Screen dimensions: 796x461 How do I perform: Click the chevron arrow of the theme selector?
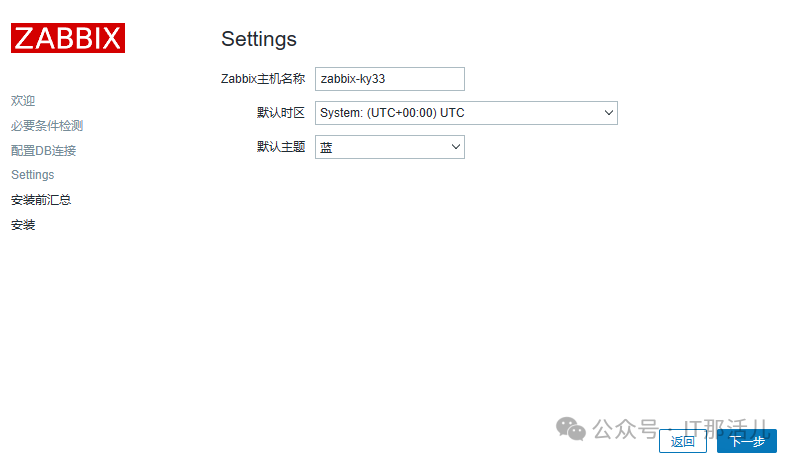455,147
